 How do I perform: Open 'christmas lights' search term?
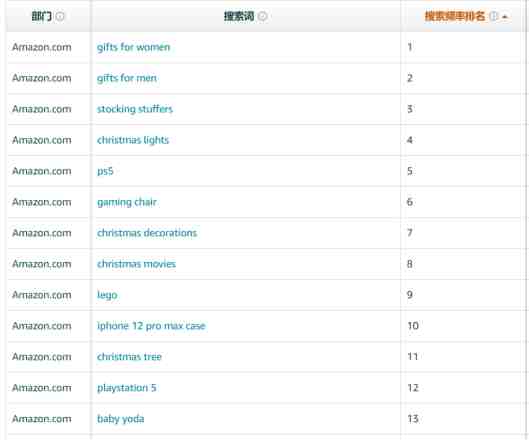133,140
